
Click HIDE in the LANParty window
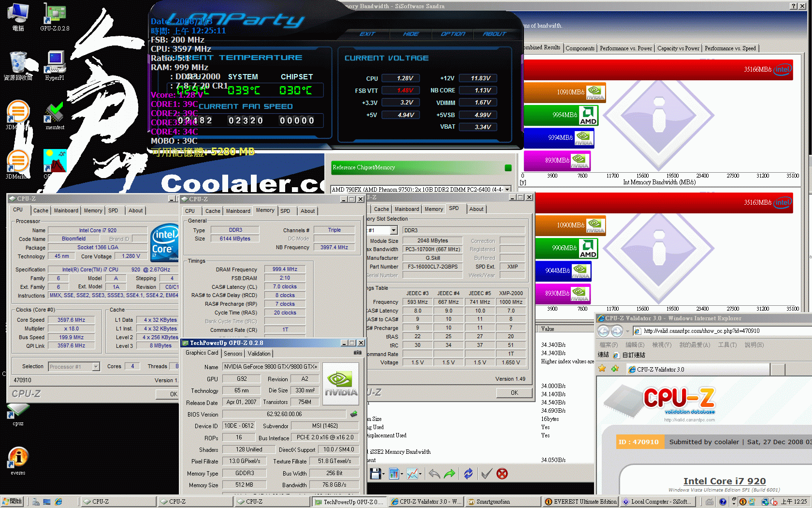pos(411,34)
